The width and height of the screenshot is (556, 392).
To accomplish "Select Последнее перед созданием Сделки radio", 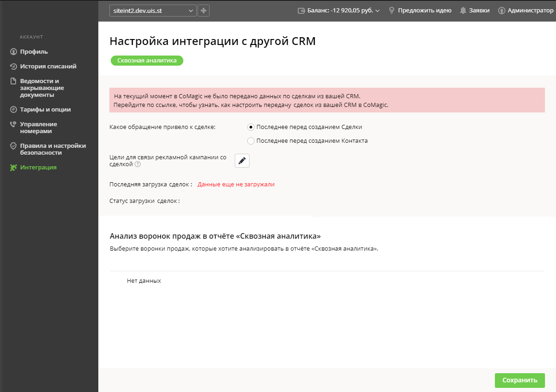I will click(251, 127).
